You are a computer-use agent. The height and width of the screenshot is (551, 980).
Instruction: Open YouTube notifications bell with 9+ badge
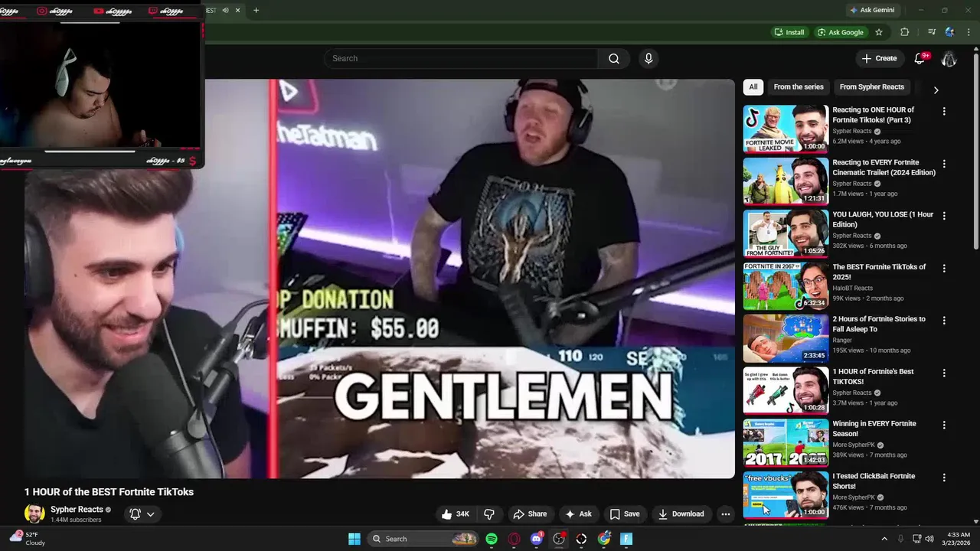click(921, 58)
